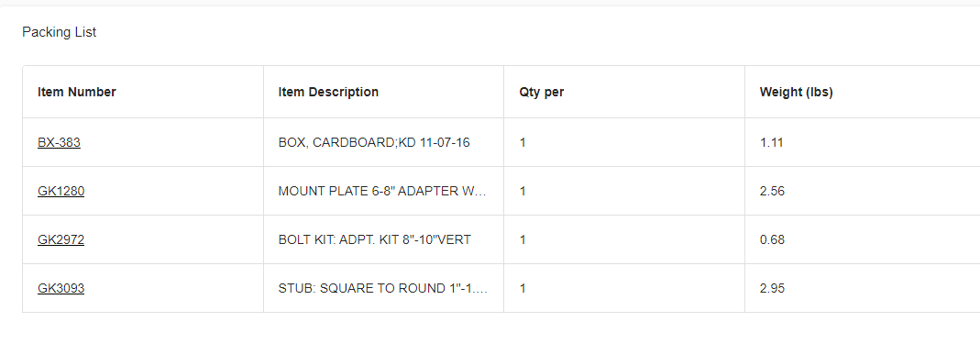Click the 2.56 weight value
This screenshot has height=355, width=980.
(x=772, y=191)
